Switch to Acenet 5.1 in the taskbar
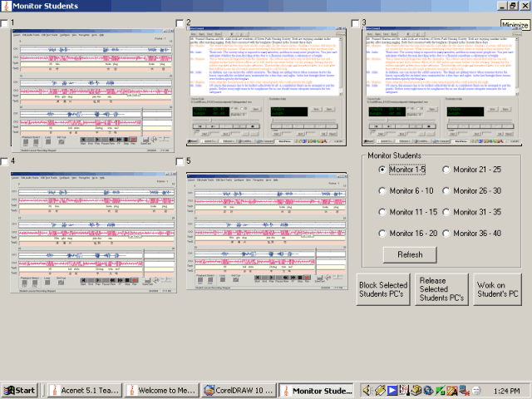This screenshot has width=532, height=399. 81,390
